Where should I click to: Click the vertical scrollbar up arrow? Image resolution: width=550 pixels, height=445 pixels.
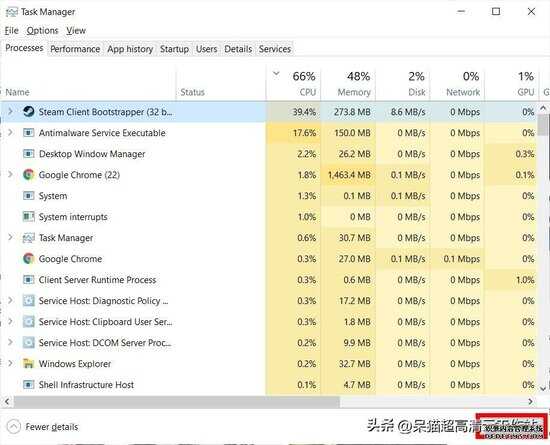(x=543, y=108)
